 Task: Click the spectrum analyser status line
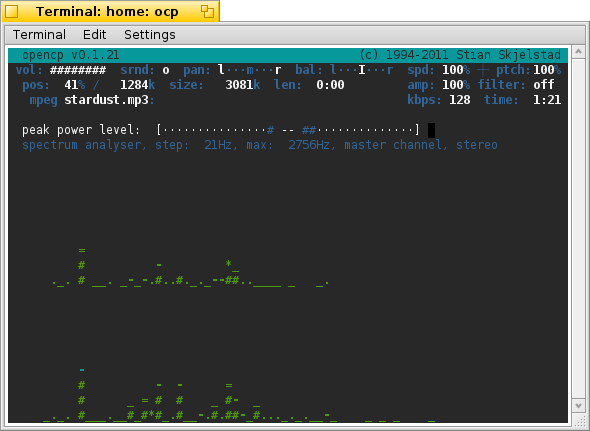[260, 145]
